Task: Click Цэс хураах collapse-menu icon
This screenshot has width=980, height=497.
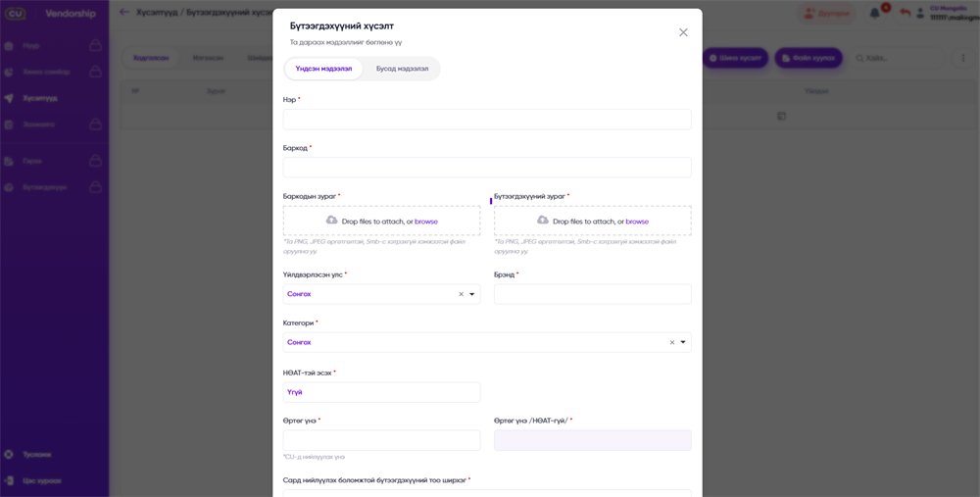Action: [x=9, y=480]
